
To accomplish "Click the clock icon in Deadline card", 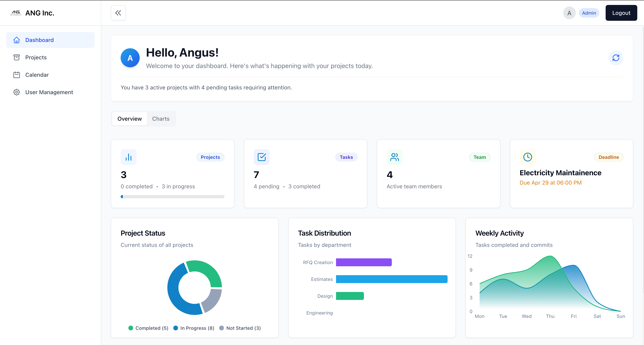I will pos(528,157).
